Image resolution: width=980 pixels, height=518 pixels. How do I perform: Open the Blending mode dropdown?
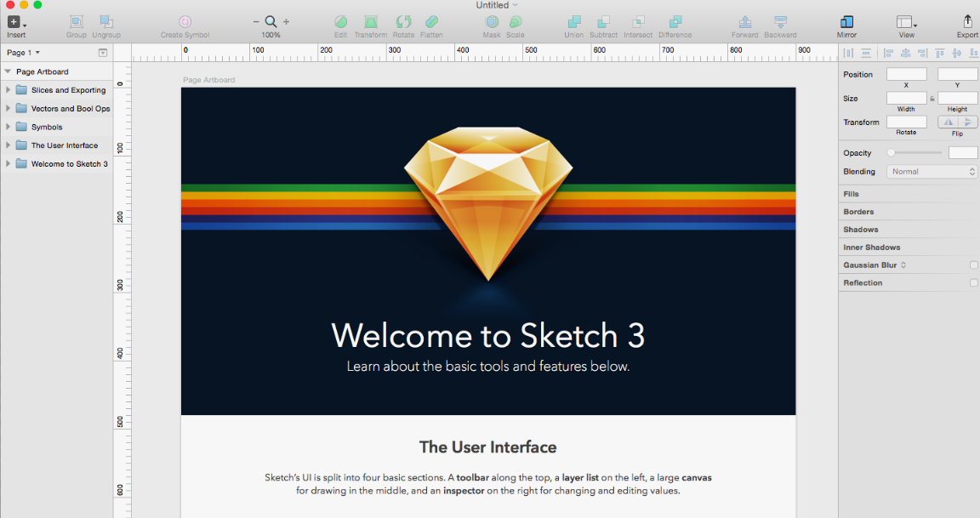pyautogui.click(x=932, y=172)
